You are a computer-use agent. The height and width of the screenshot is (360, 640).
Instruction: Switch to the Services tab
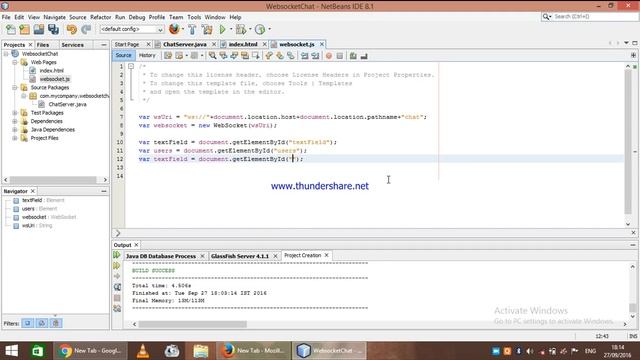(72, 45)
